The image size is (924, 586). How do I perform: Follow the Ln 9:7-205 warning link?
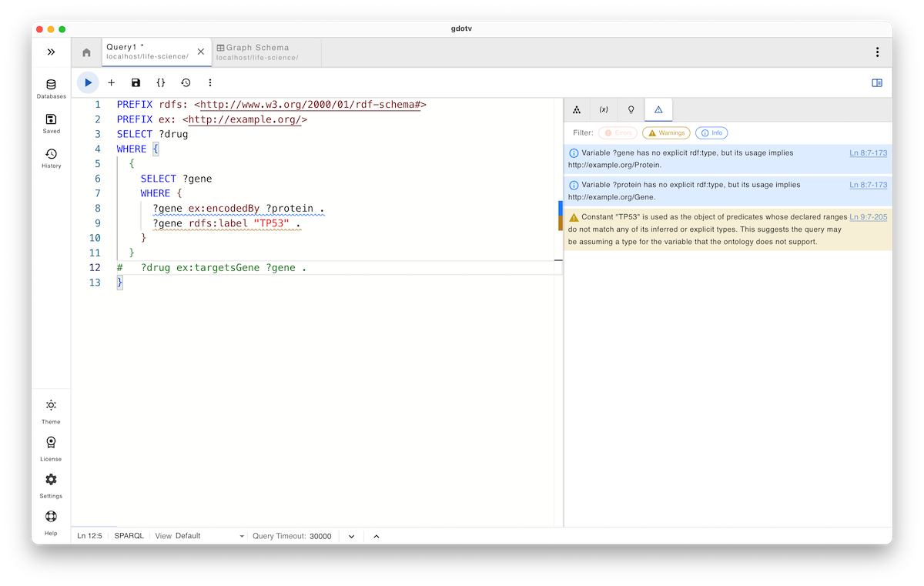point(868,216)
